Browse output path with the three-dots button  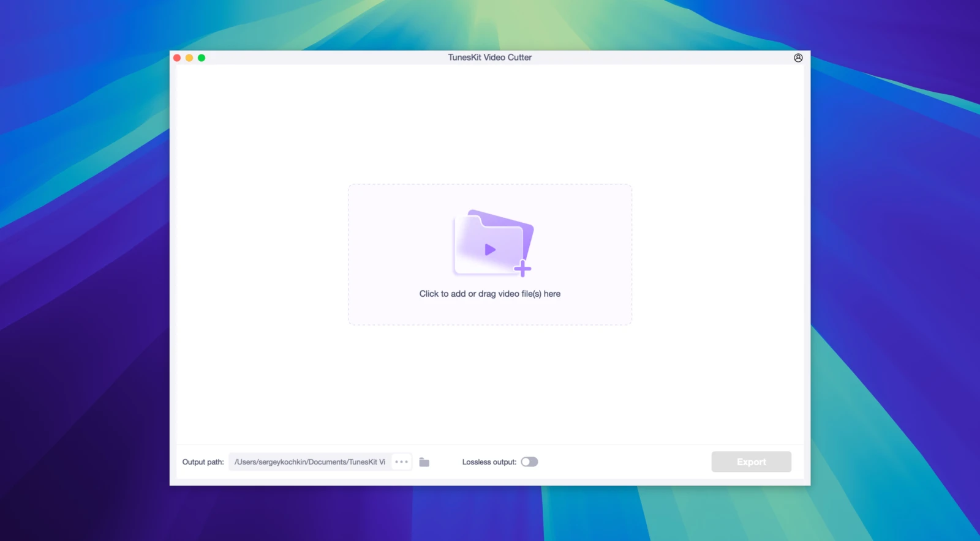[402, 462]
